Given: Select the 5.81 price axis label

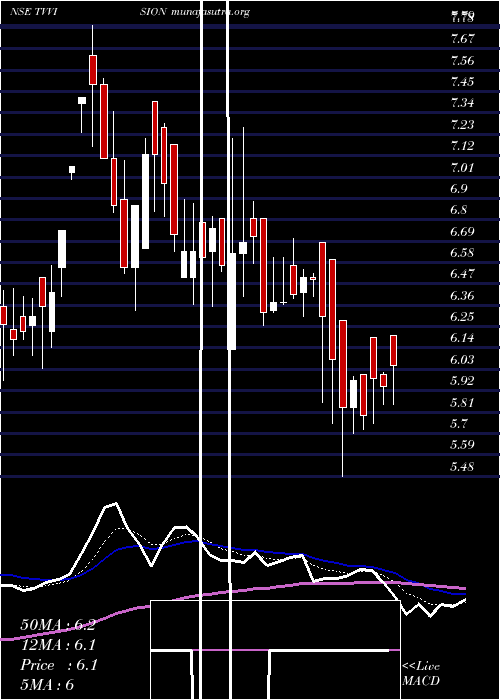Looking at the screenshot, I should point(462,402).
